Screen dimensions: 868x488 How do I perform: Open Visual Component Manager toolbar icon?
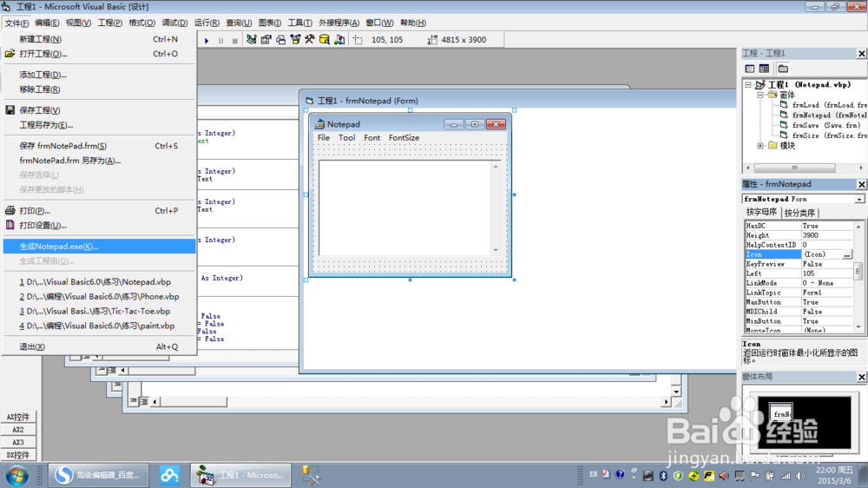click(339, 40)
